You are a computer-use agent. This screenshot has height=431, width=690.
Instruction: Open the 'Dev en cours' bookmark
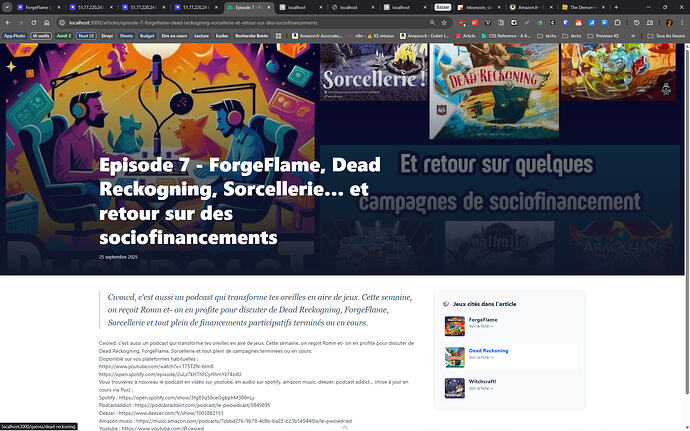(x=176, y=35)
